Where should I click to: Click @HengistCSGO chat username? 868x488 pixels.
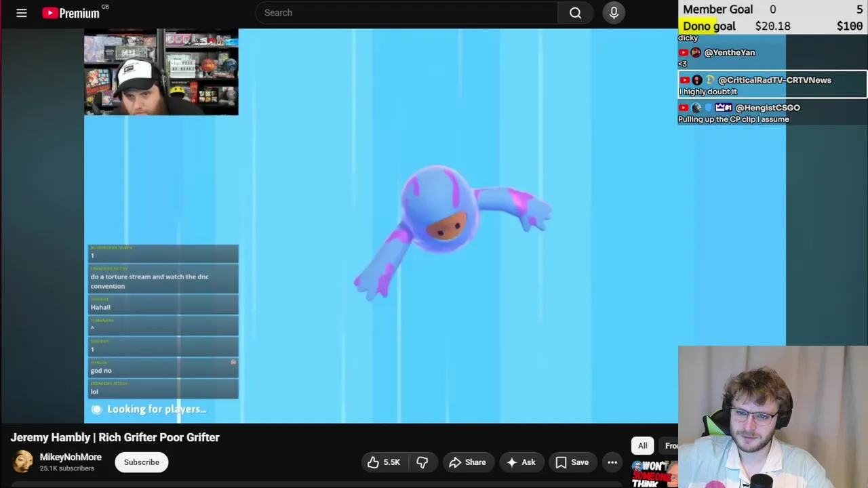click(x=768, y=108)
